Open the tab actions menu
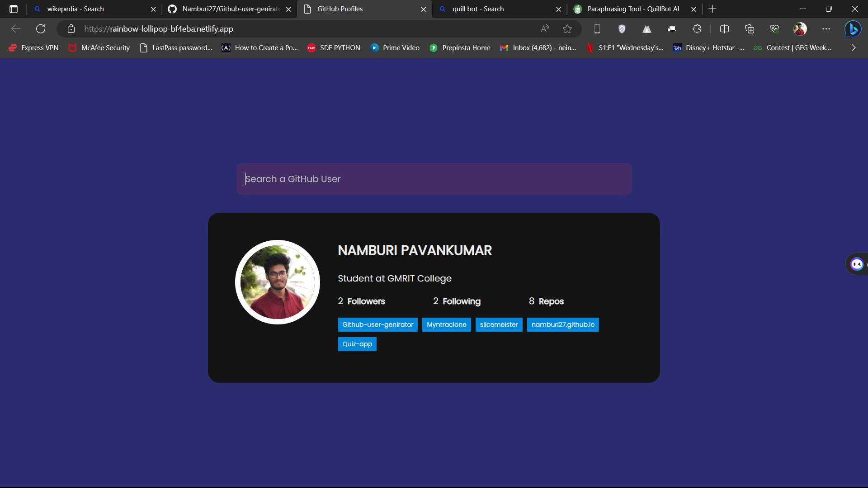Image resolution: width=868 pixels, height=488 pixels. (14, 9)
